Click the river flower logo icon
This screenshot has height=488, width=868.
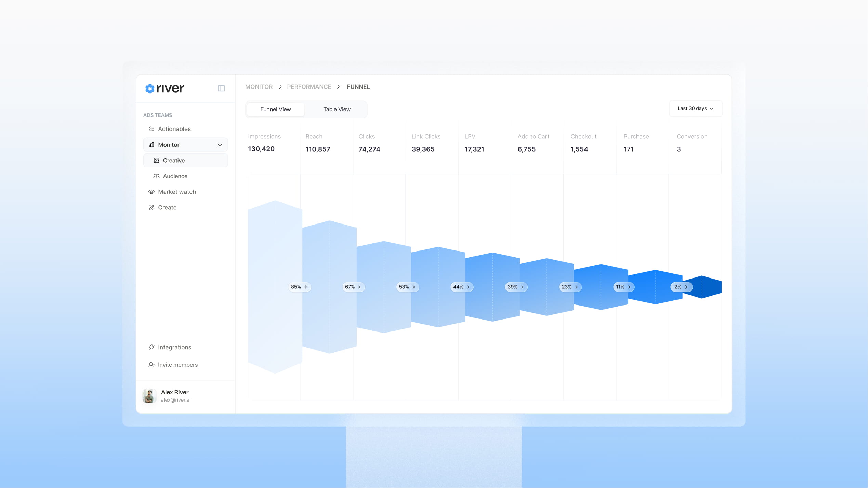(149, 89)
